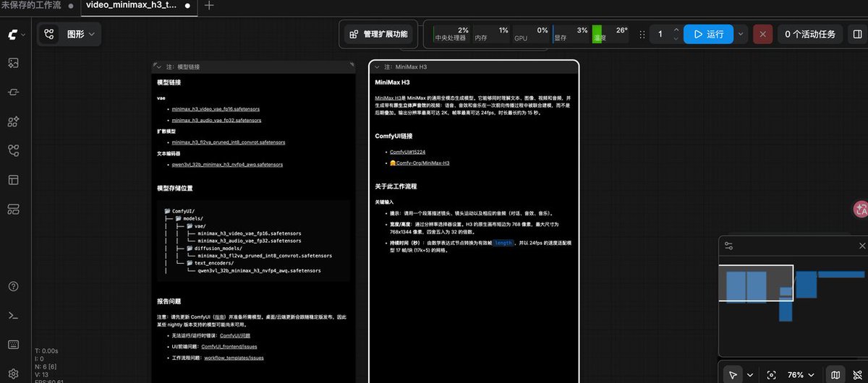This screenshot has width=868, height=383.
Task: Open the minimap settings sliders icon
Action: [x=728, y=246]
